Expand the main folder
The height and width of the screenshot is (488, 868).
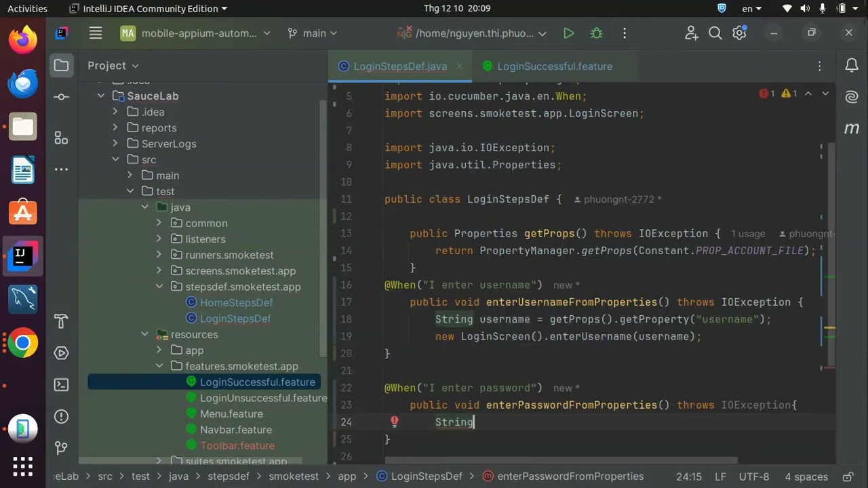pos(130,175)
